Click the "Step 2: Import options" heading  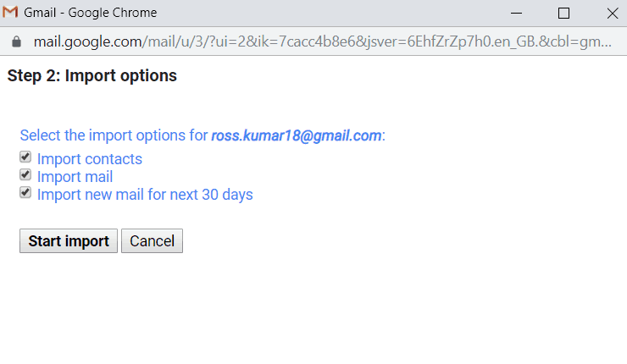[92, 75]
